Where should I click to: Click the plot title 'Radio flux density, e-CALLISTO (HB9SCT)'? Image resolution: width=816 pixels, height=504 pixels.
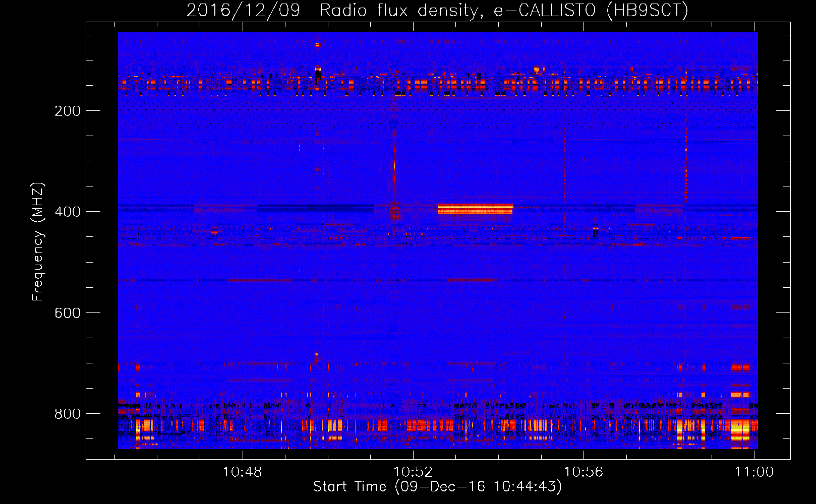coord(504,10)
